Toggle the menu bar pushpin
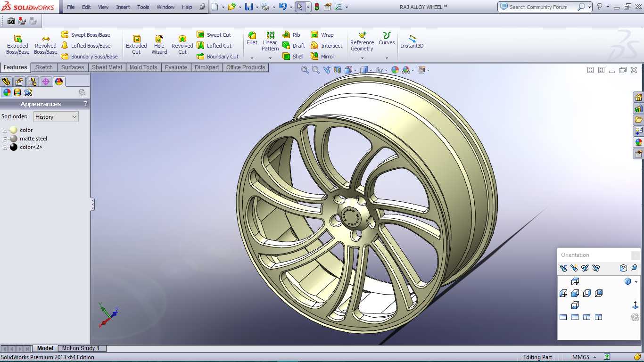 pos(202,7)
